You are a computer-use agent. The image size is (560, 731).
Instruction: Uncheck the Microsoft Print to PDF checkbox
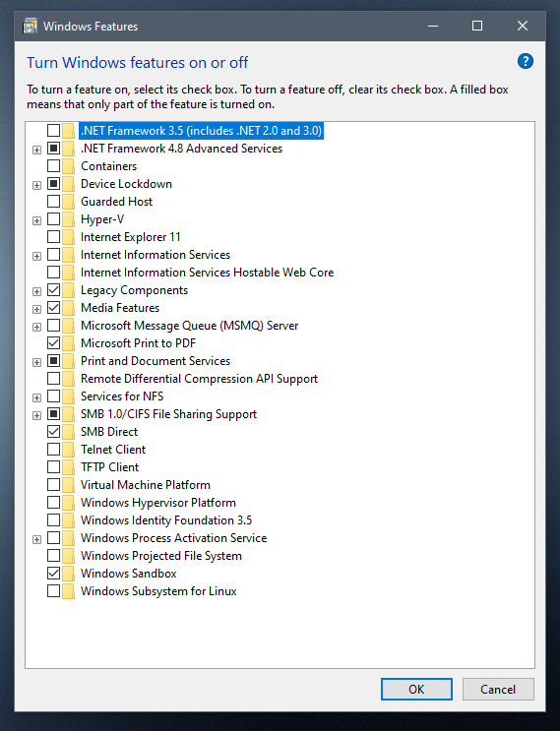(53, 343)
